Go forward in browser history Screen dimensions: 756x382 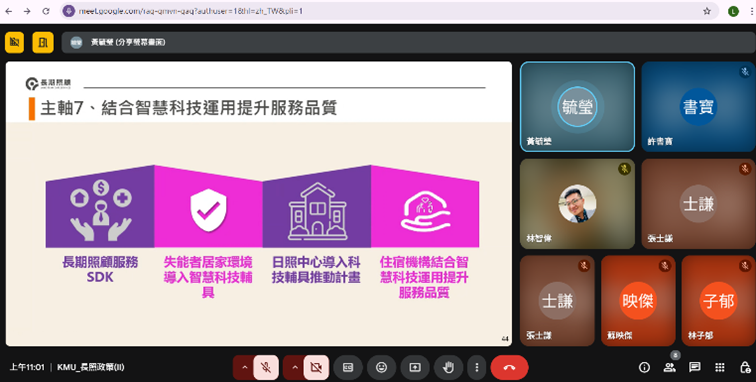[x=27, y=11]
